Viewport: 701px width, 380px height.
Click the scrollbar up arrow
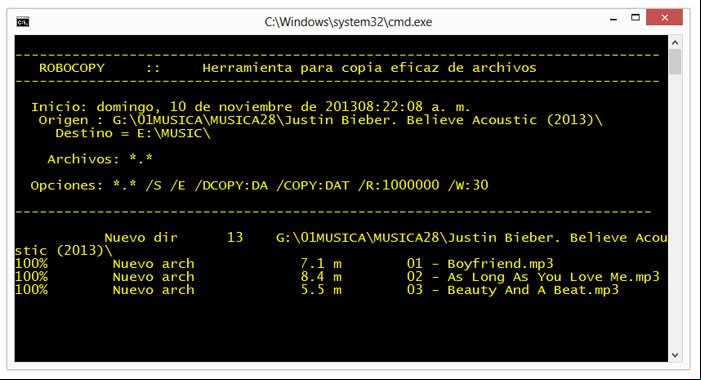pos(675,42)
